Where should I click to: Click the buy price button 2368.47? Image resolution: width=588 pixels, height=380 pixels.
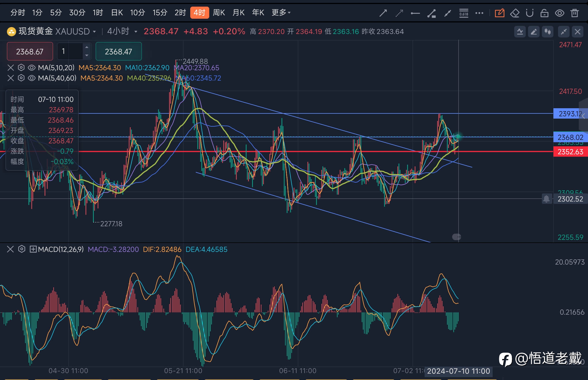click(118, 51)
